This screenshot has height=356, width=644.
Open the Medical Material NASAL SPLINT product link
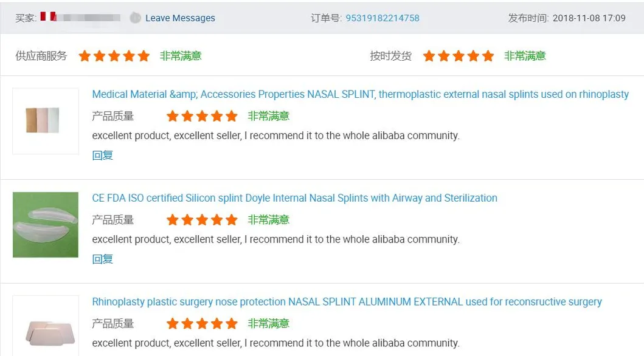point(360,95)
